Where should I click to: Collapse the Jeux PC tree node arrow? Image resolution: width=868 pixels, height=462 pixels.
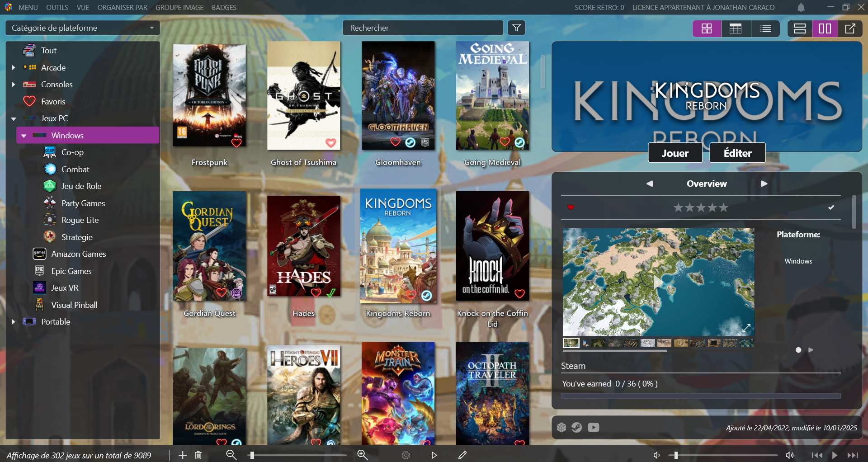[x=14, y=118]
